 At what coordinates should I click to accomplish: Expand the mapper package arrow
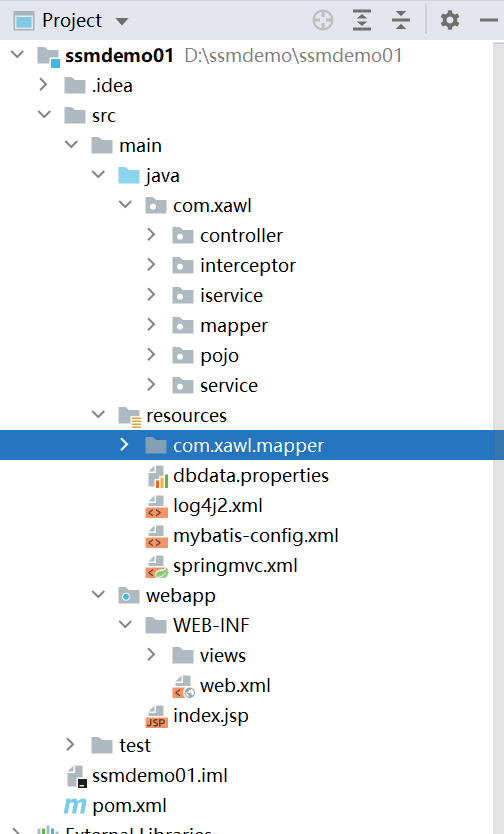(x=152, y=324)
